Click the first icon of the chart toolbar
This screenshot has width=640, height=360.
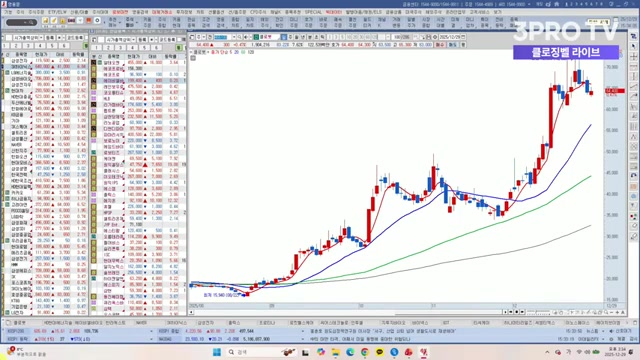tap(191, 37)
